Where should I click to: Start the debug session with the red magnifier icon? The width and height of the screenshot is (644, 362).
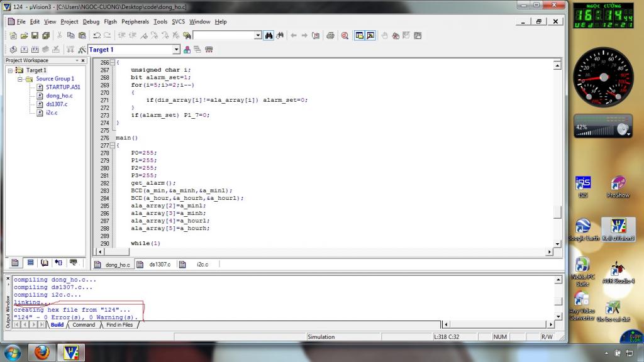coord(345,36)
